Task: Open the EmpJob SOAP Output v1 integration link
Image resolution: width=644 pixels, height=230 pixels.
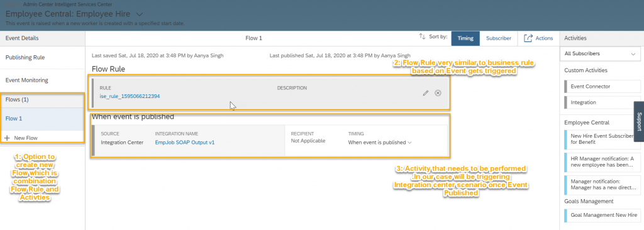Action: tap(184, 143)
